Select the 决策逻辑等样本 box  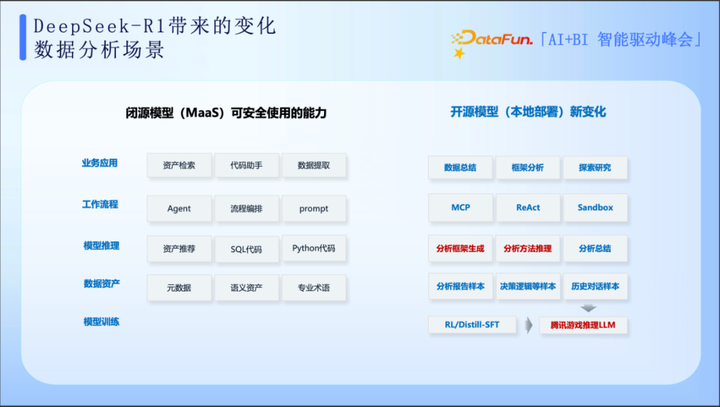pyautogui.click(x=528, y=286)
